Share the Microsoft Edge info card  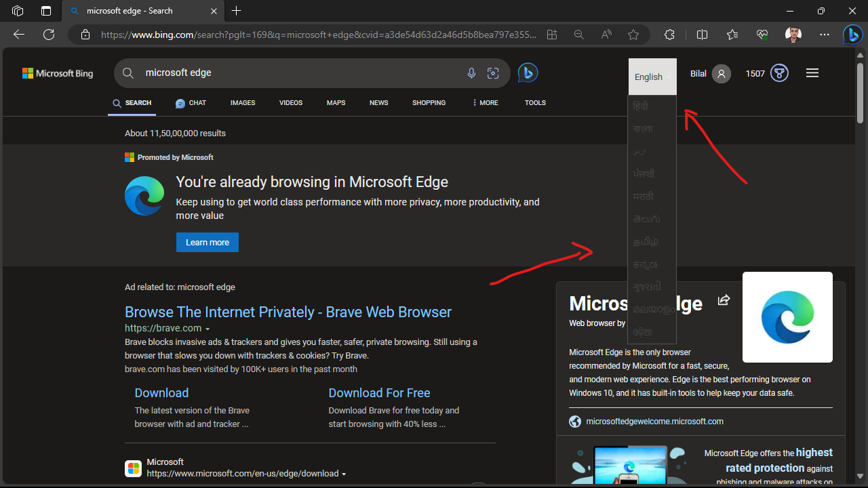pos(724,300)
